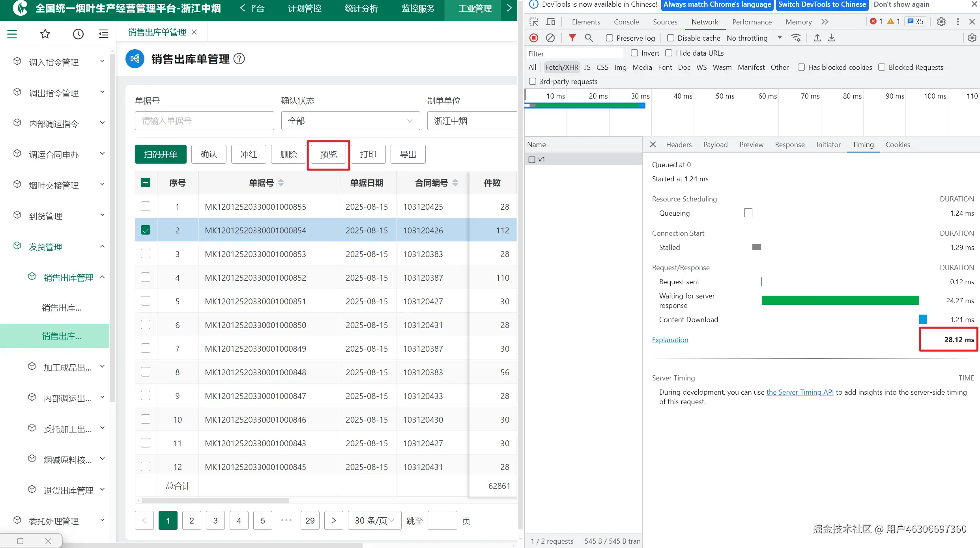Select the checkbox for row 3
Image resolution: width=980 pixels, height=548 pixels.
click(x=146, y=253)
